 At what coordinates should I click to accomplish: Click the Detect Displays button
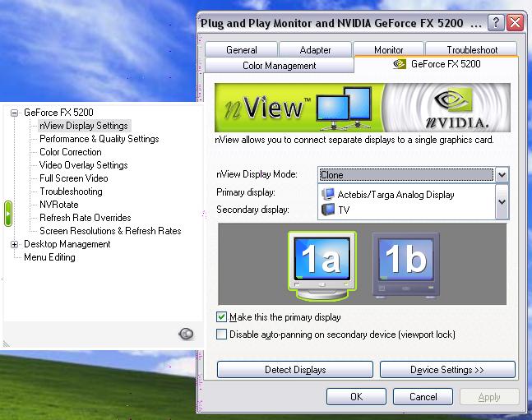tap(295, 369)
